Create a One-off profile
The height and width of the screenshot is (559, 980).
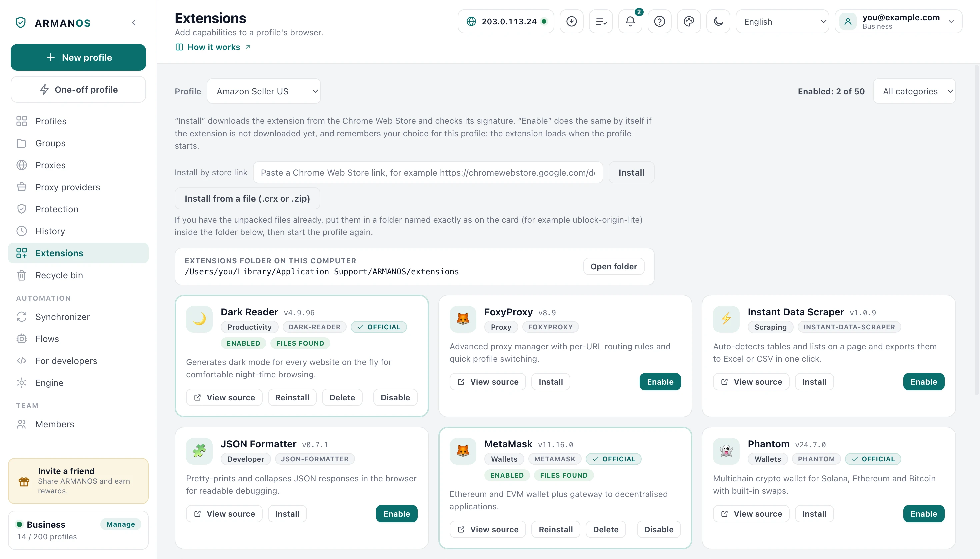tap(78, 89)
